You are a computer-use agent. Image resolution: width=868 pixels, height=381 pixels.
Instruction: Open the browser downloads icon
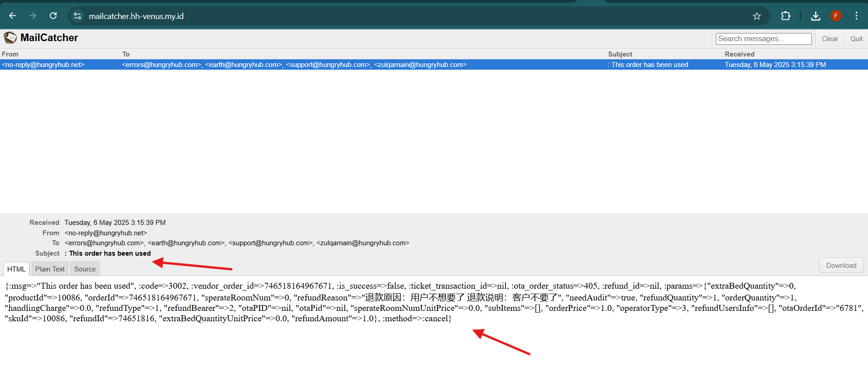coord(816,16)
